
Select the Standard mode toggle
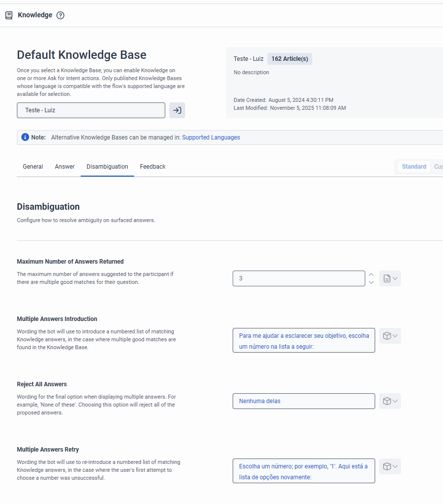click(414, 167)
